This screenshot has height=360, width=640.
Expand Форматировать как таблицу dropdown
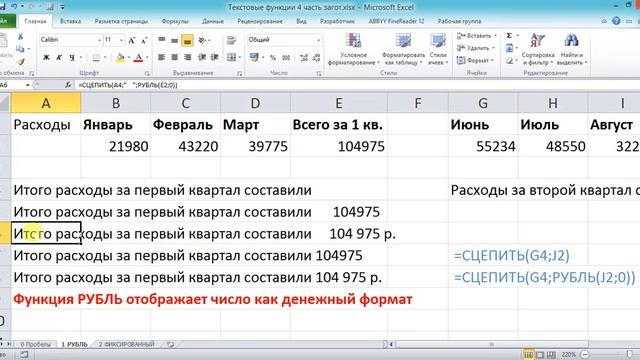[x=403, y=50]
